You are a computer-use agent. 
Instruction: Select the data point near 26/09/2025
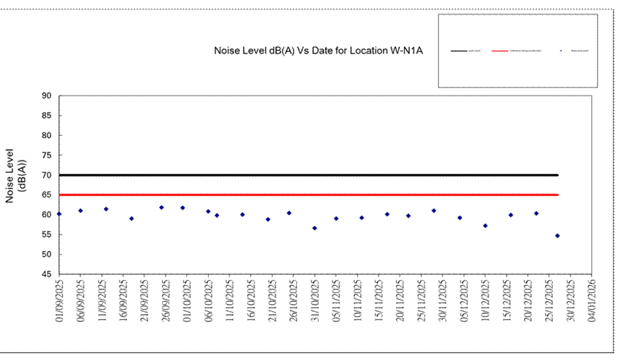[x=161, y=207]
